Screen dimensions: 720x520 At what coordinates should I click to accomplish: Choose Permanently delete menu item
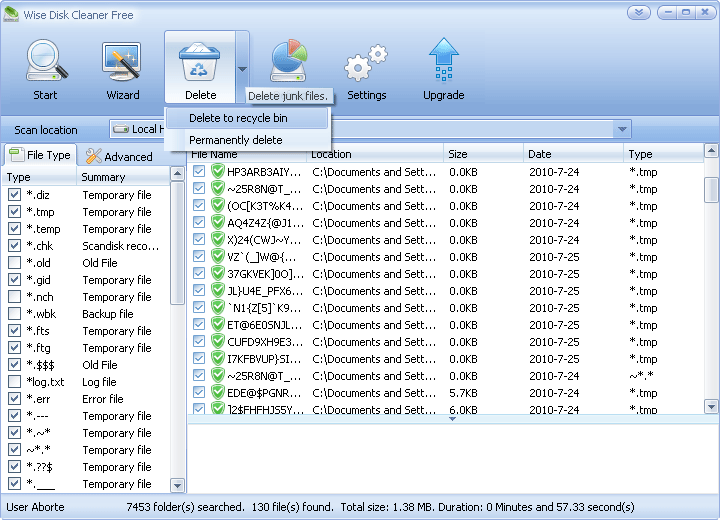(236, 140)
